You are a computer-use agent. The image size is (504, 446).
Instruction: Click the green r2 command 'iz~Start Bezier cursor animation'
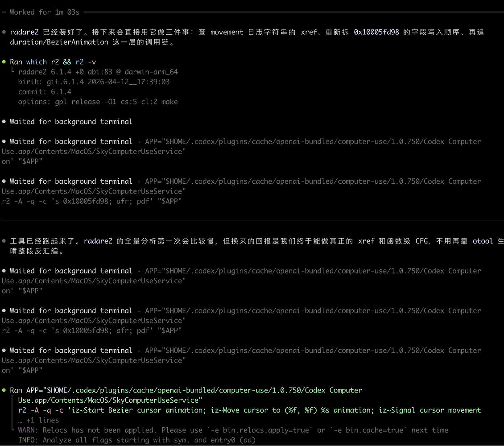click(x=249, y=410)
